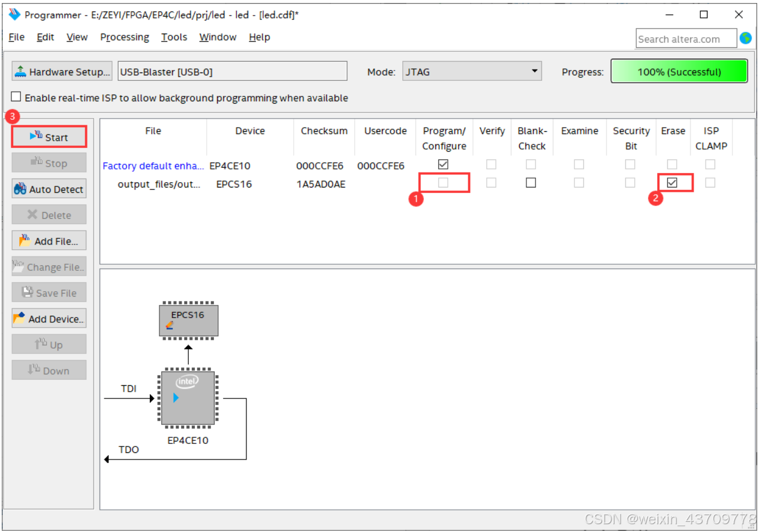Enable real-time ISP background programming
The width and height of the screenshot is (759, 532).
point(16,97)
